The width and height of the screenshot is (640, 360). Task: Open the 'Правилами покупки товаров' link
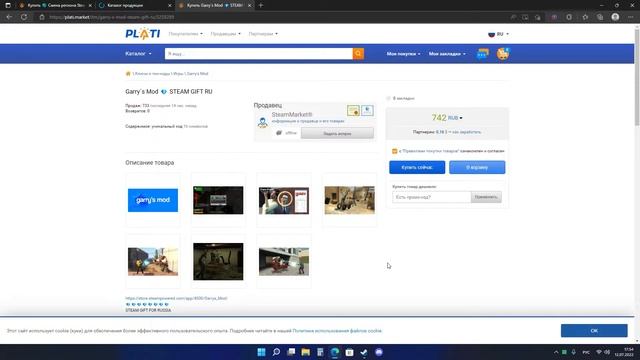(x=430, y=151)
